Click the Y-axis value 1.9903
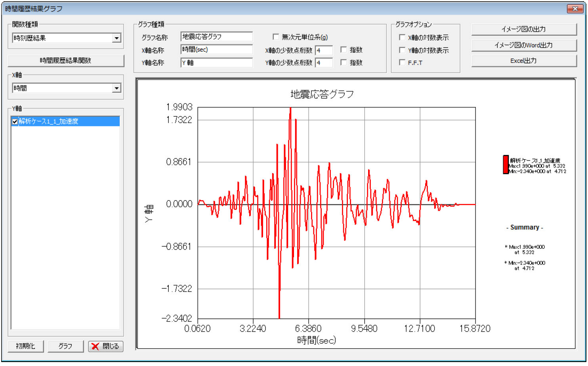Viewport: 588px width, 366px height. (179, 107)
